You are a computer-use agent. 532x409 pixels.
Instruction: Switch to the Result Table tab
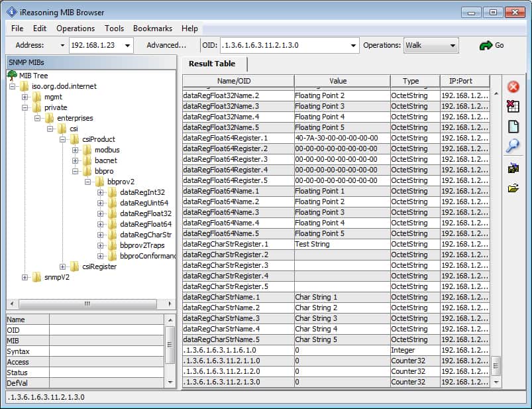click(213, 64)
